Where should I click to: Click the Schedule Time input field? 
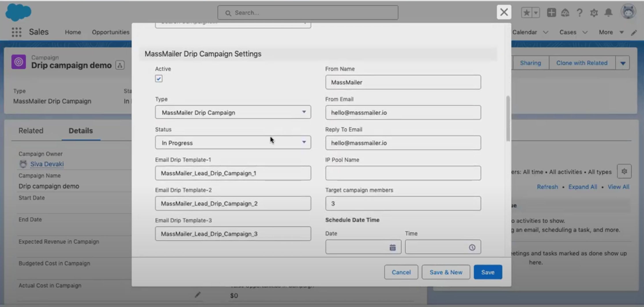click(443, 247)
